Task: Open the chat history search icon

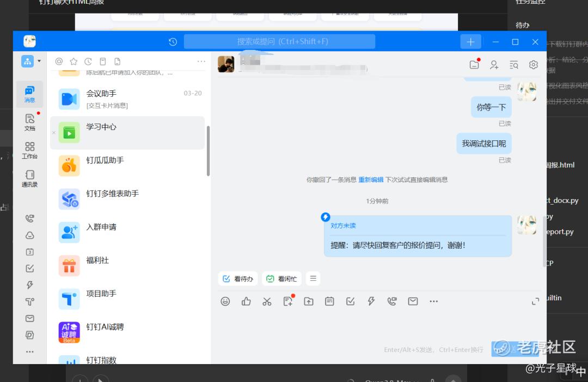Action: tap(514, 65)
